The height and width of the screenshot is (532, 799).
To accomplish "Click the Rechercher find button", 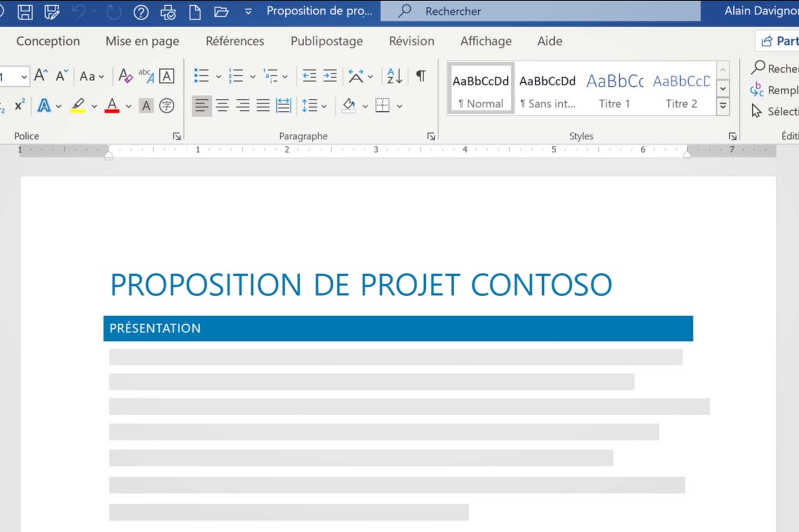I will point(775,68).
